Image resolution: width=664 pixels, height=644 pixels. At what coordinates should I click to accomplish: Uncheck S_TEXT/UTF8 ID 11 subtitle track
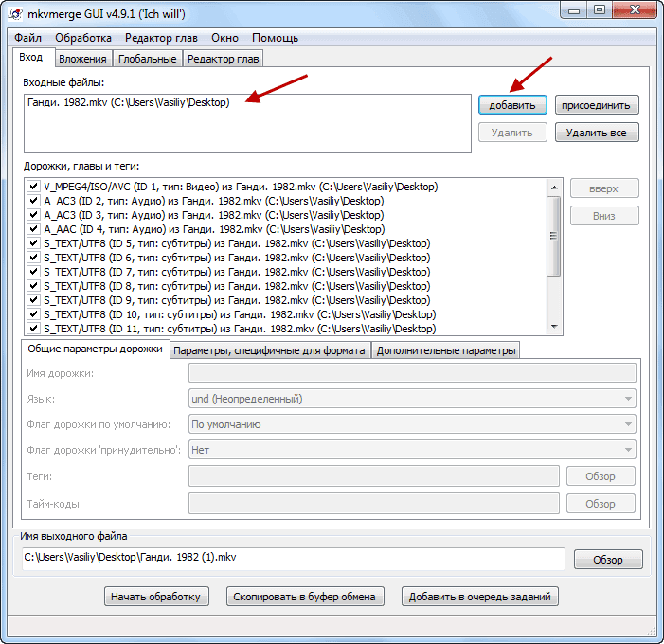33,328
